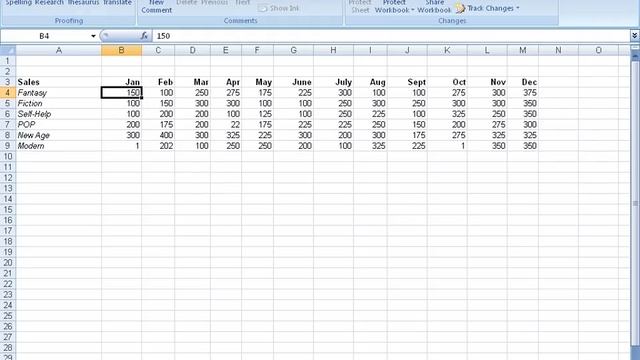Open the Thesaurus
This screenshot has width=640, height=360.
(x=83, y=3)
